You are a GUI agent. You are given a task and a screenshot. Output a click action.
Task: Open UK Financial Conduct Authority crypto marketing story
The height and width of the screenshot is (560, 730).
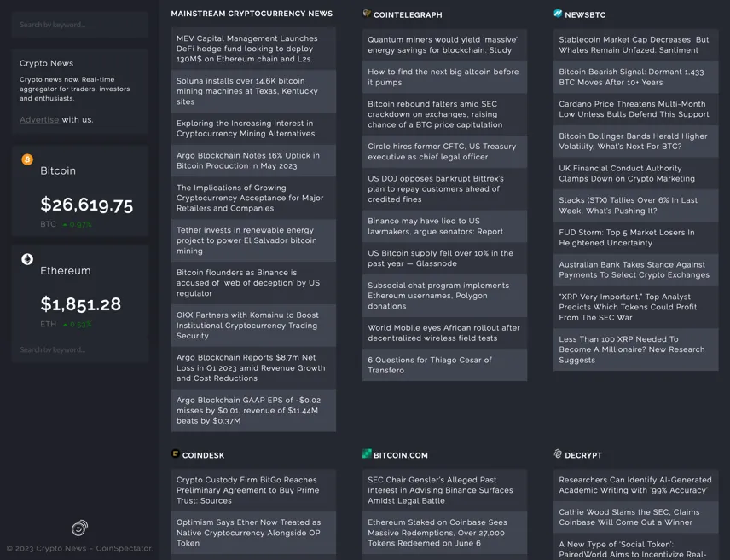(x=636, y=173)
